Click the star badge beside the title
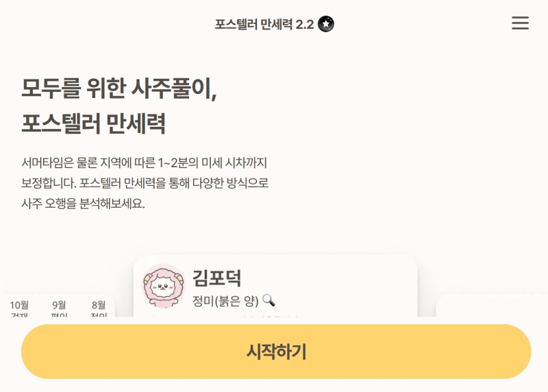This screenshot has width=548, height=392. click(x=326, y=24)
